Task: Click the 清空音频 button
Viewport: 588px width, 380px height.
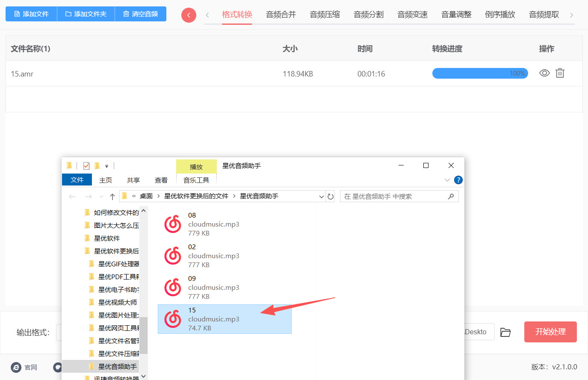Action: tap(141, 14)
